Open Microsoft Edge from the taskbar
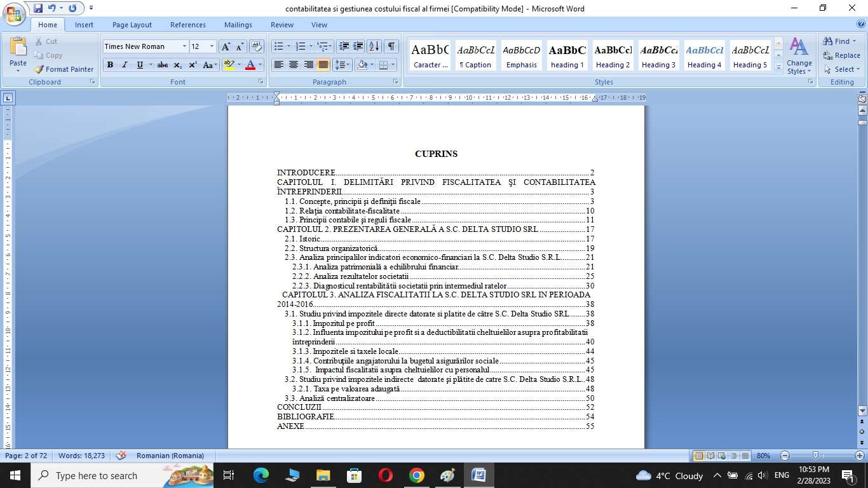This screenshot has width=868, height=488. click(261, 475)
